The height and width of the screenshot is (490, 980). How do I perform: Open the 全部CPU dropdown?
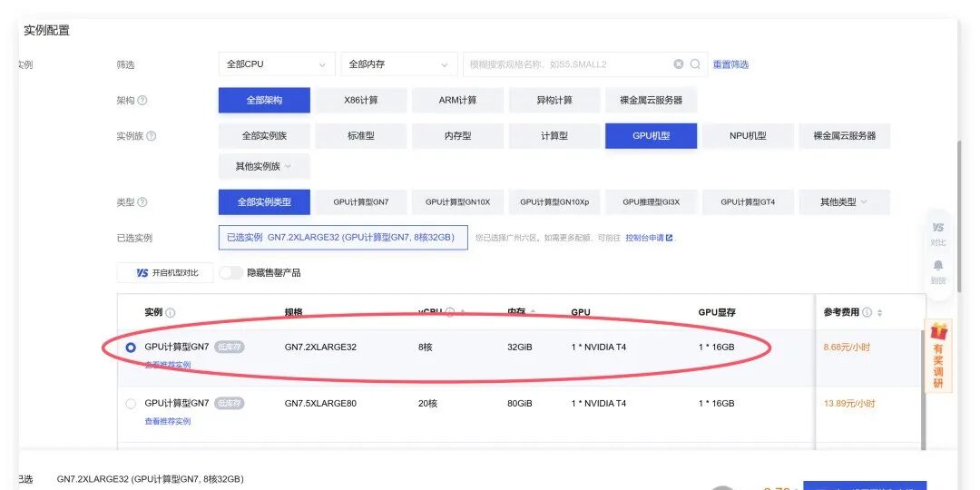click(277, 64)
